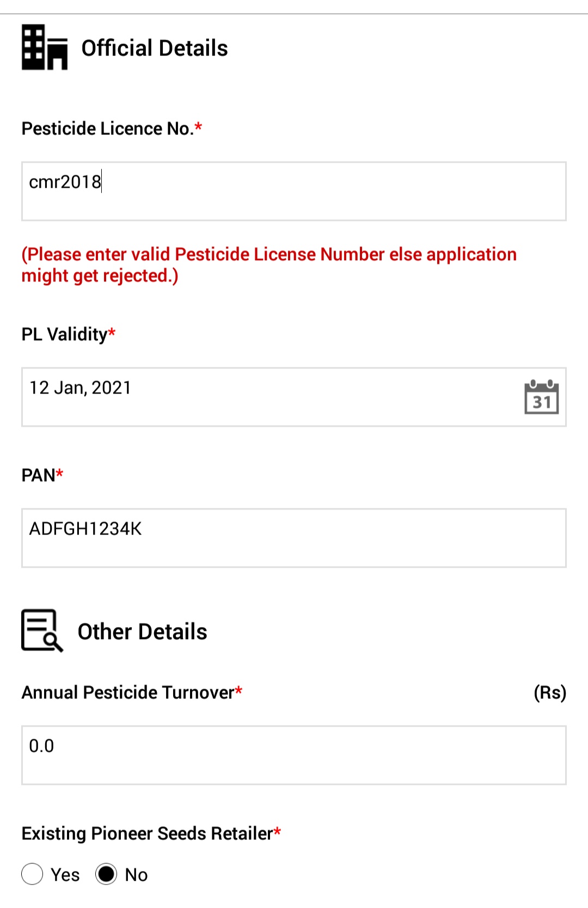Tap the Other Details document search icon
This screenshot has height=908, width=588.
point(42,630)
